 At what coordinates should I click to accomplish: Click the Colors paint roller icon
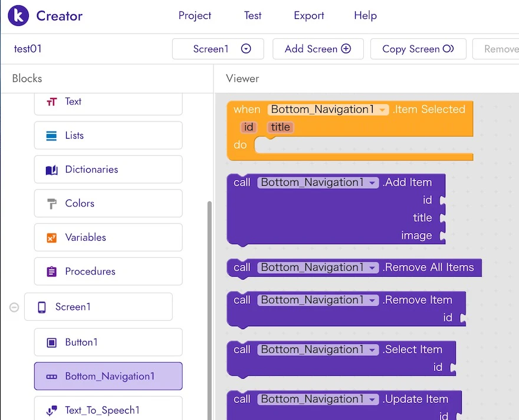pos(51,204)
